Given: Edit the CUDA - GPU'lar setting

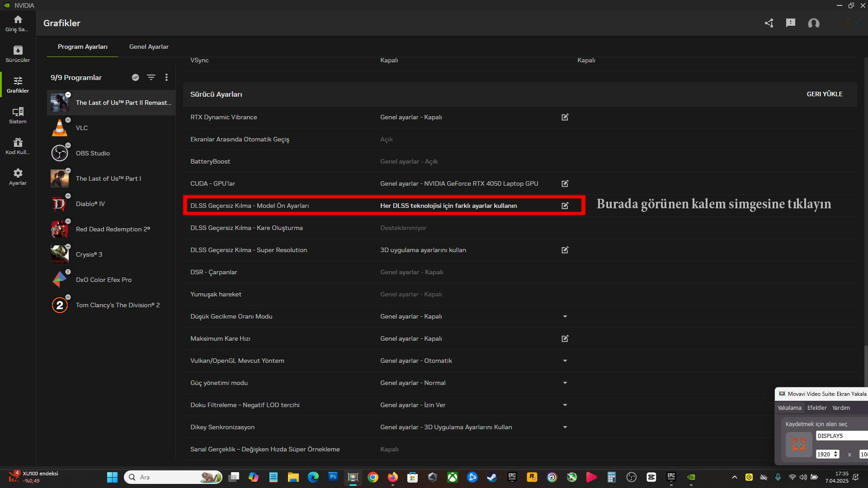Looking at the screenshot, I should [565, 183].
